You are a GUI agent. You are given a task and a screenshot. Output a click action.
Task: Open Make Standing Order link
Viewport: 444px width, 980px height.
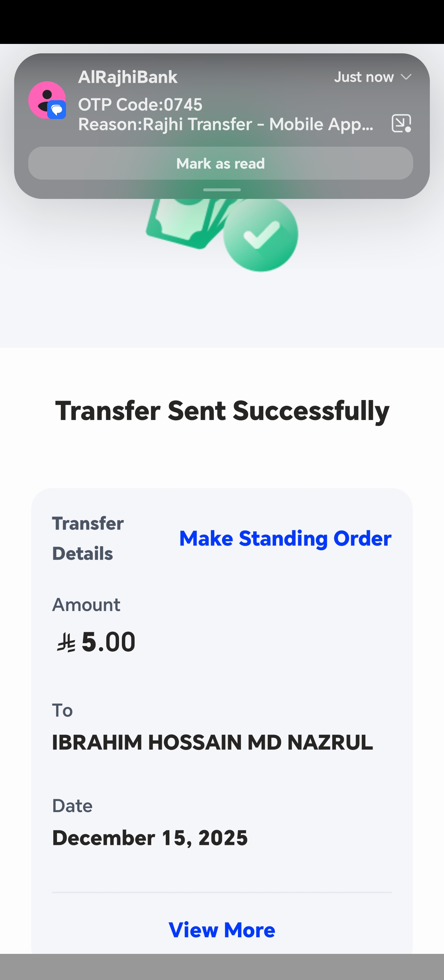(x=285, y=538)
